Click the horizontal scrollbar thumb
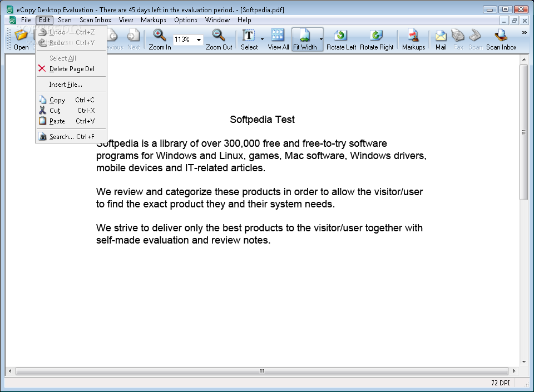 click(x=261, y=371)
